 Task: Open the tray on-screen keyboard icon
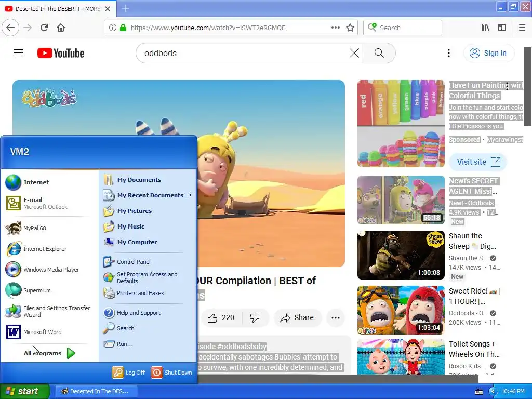[478, 392]
